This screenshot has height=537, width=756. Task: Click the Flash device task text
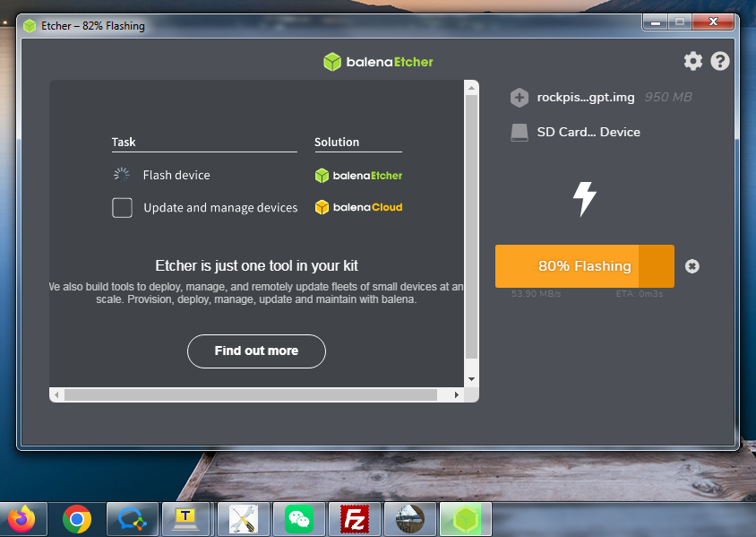point(176,175)
